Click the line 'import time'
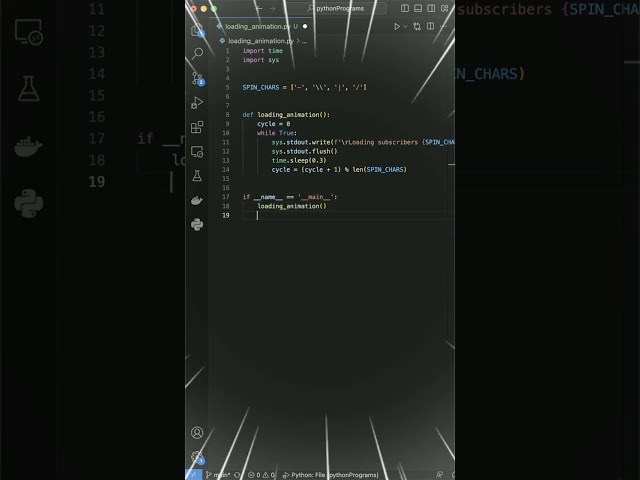Viewport: 640px width, 480px height. coord(263,51)
